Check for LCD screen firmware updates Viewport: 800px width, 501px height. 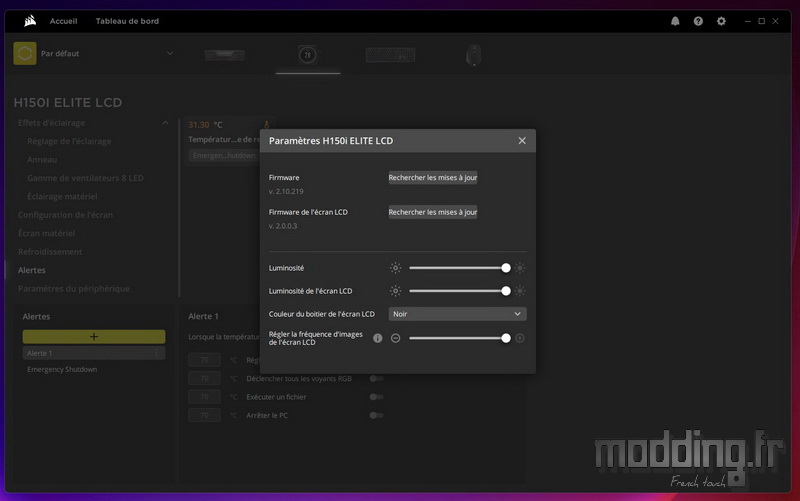433,212
